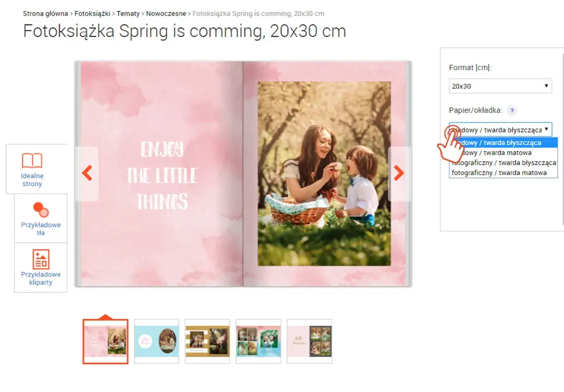Select the gold striped spread thumbnail
The height and width of the screenshot is (392, 564).
[207, 341]
